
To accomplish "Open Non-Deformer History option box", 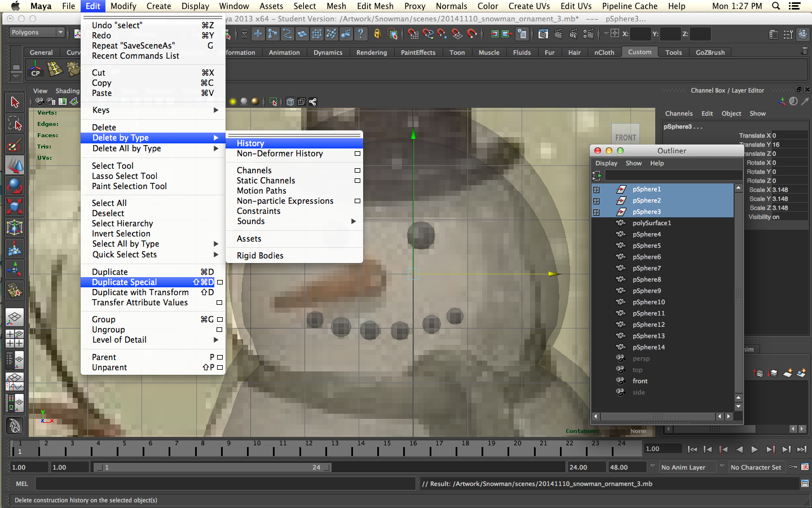I will point(357,154).
